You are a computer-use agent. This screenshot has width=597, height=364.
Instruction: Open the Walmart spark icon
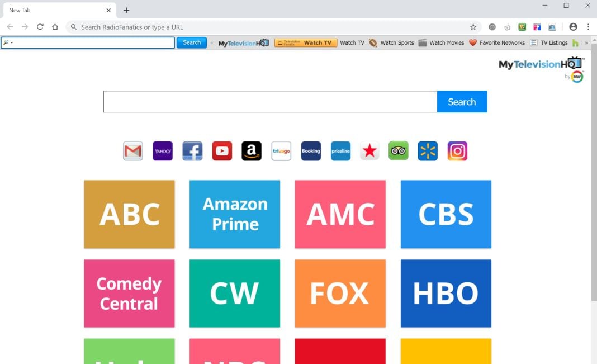pyautogui.click(x=428, y=151)
